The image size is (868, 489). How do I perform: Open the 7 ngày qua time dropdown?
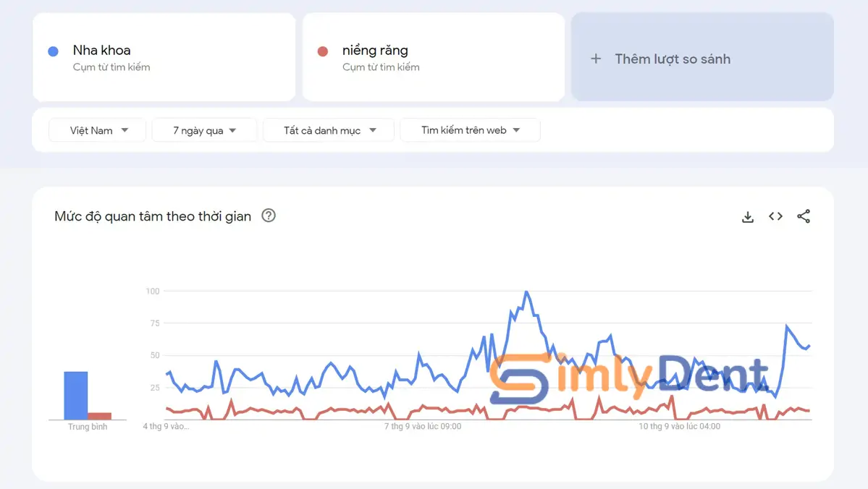[x=204, y=130]
